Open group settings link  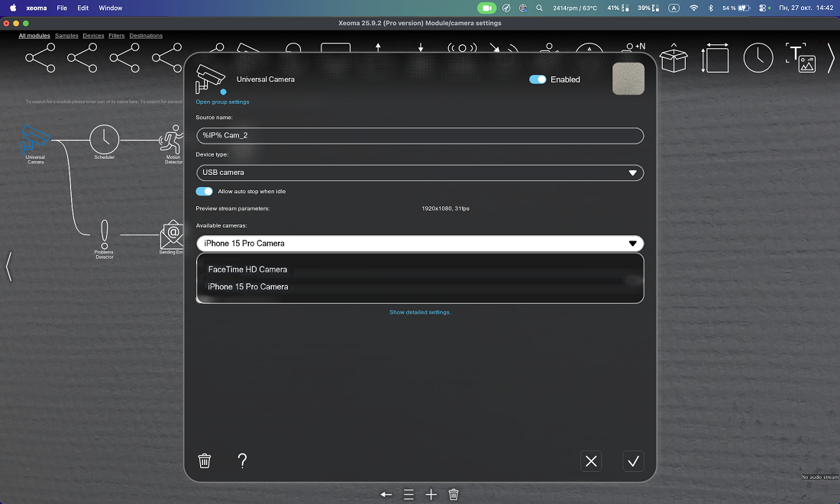coord(222,102)
